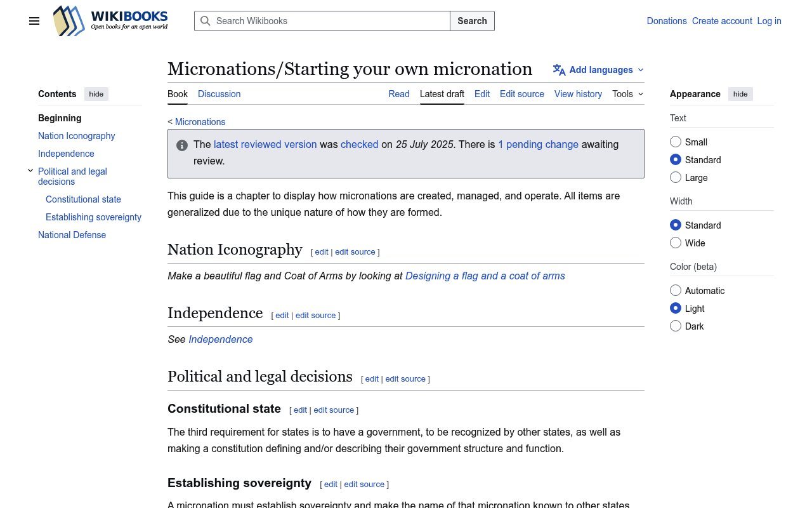The image size is (812, 508).
Task: Click Create account link
Action: click(722, 21)
